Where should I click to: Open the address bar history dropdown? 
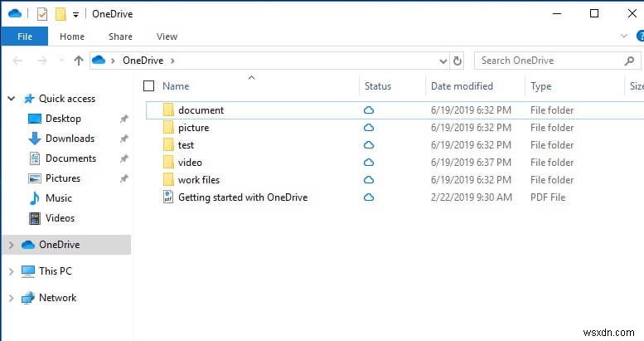(443, 61)
